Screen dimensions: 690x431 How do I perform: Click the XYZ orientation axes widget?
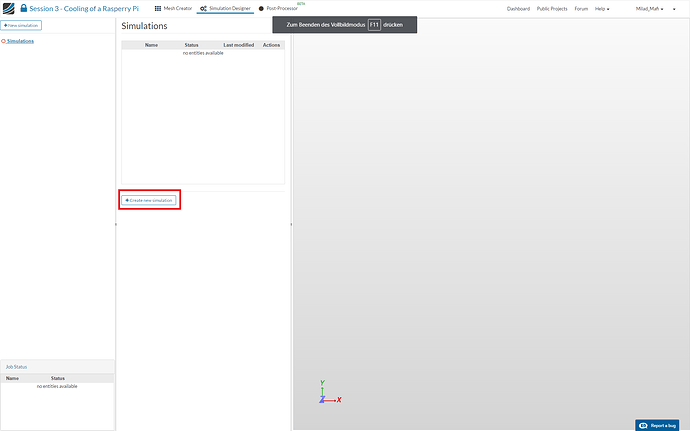point(330,392)
